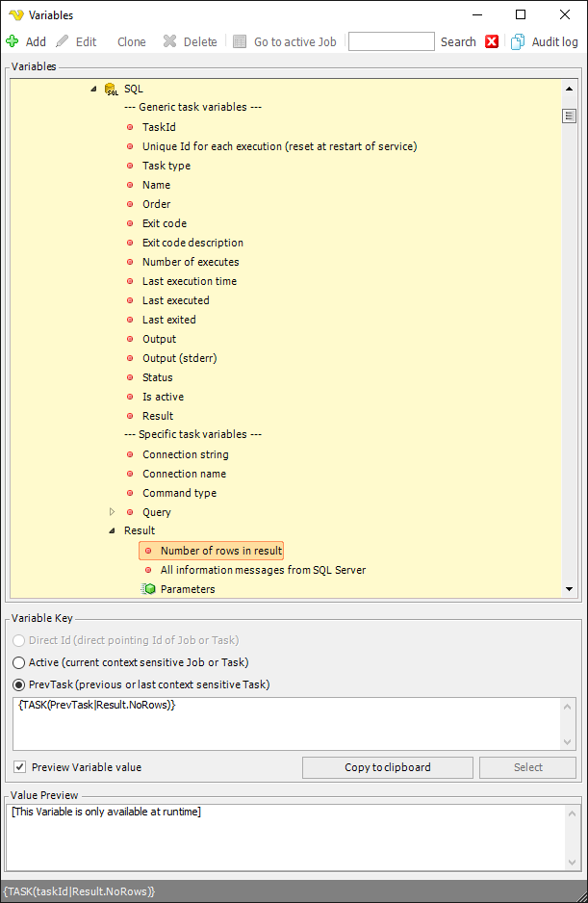This screenshot has width=588, height=903.
Task: Click the variables tree scroll down arrow
Action: click(x=569, y=588)
